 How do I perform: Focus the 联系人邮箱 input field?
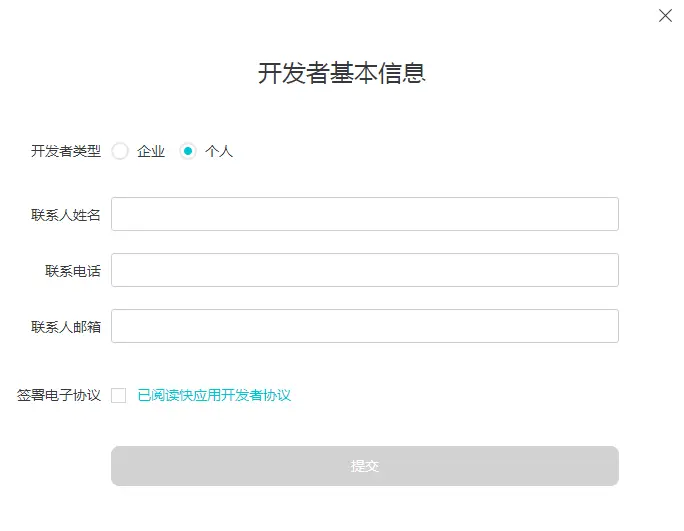click(364, 326)
